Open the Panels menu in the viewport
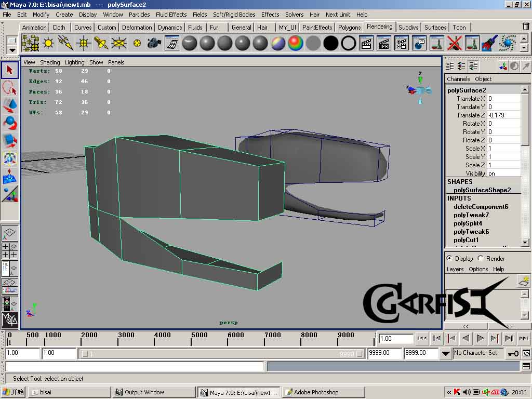 tap(116, 62)
